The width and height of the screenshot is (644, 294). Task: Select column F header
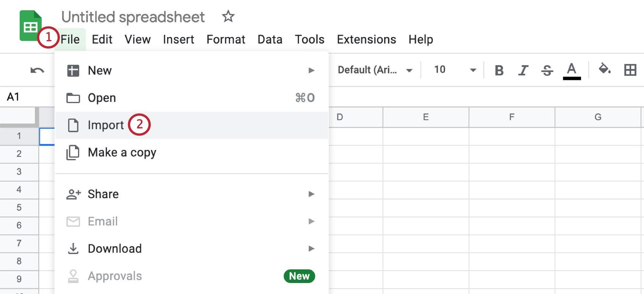tap(512, 117)
